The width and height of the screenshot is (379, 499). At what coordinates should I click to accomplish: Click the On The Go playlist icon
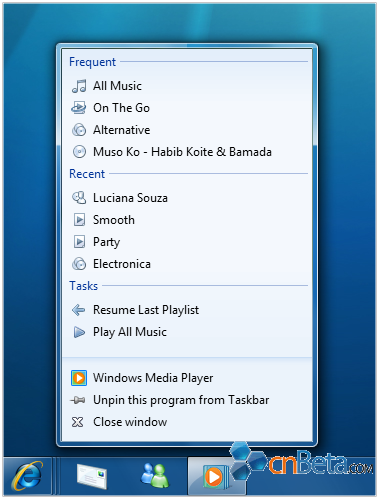coord(79,108)
